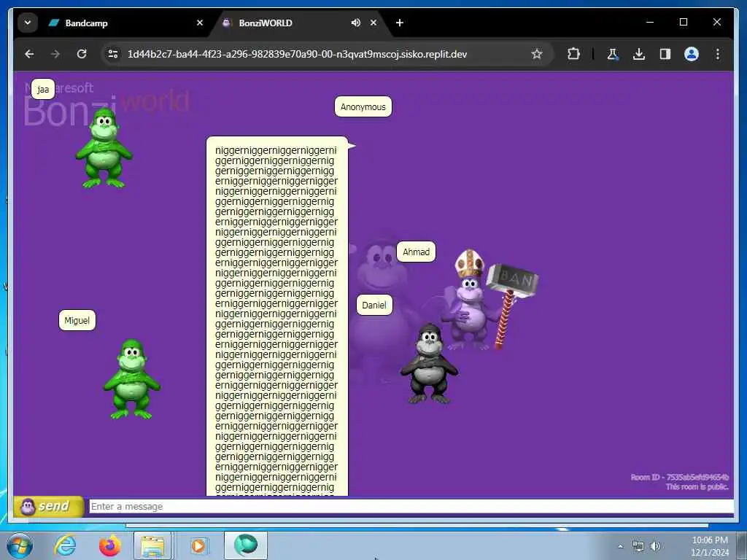Open the tab search dropdown arrow
747x560 pixels.
[28, 23]
